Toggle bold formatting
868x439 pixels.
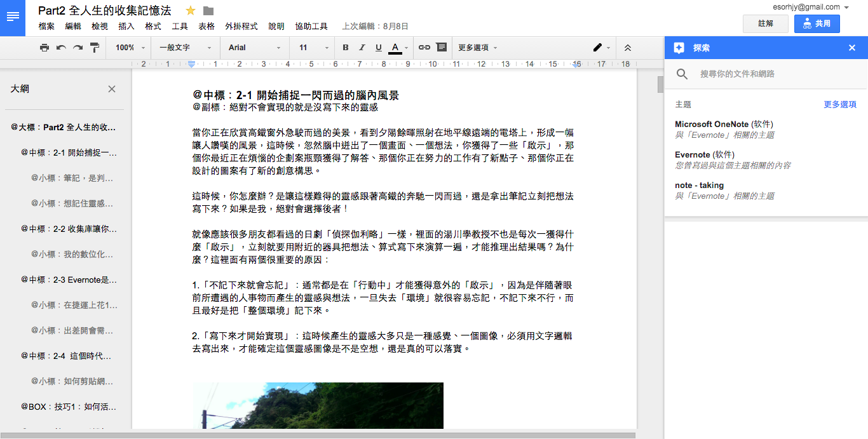pos(346,48)
